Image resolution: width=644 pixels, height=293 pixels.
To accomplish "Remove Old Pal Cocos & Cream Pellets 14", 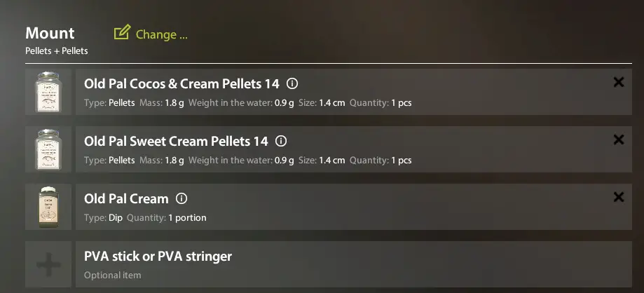I will [x=619, y=82].
